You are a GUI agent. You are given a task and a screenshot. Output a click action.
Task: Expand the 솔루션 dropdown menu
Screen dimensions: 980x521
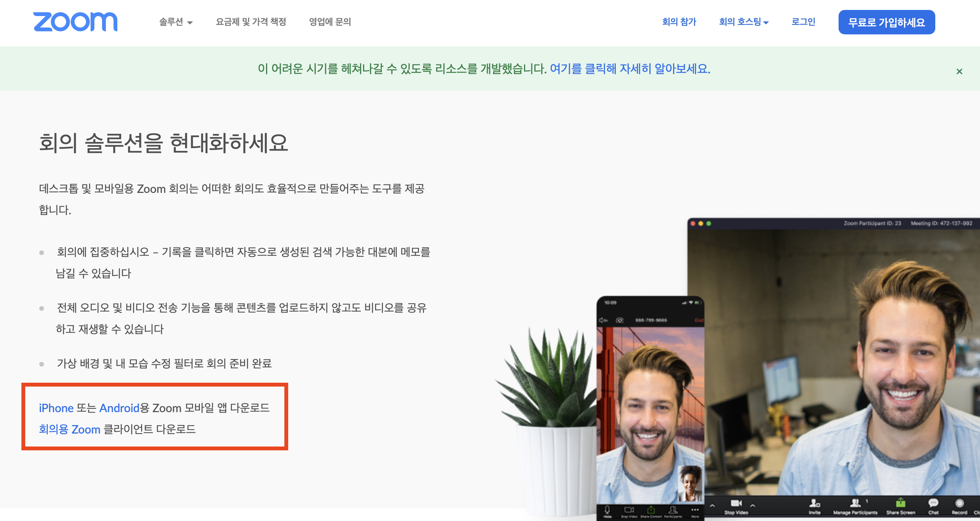pos(176,22)
